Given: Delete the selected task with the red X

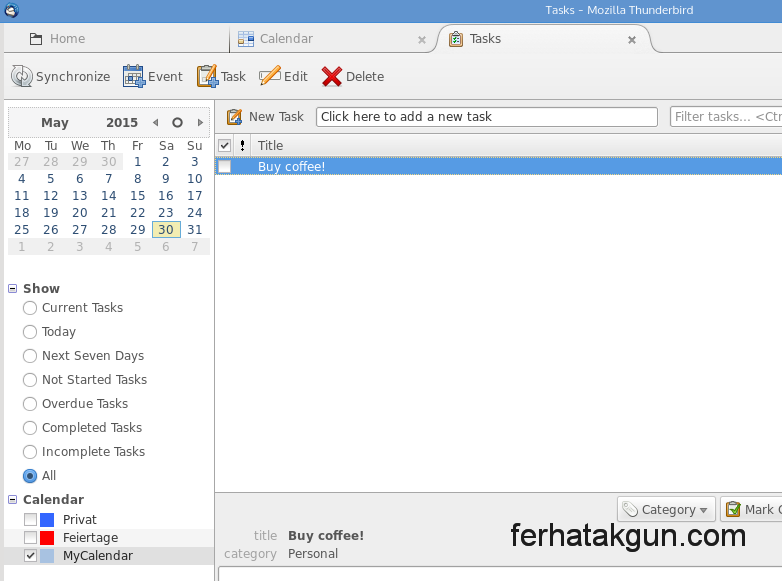Looking at the screenshot, I should pyautogui.click(x=332, y=76).
